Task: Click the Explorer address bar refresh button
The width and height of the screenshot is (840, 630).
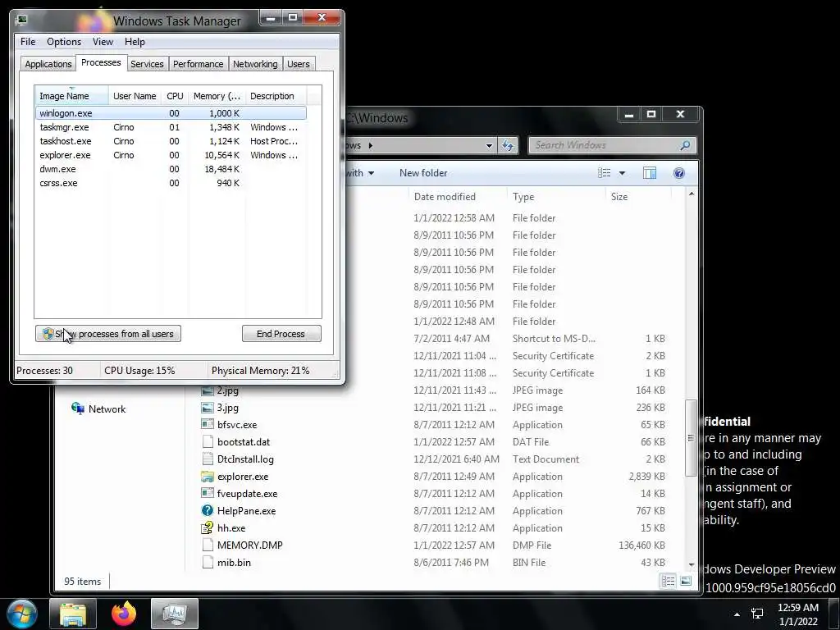Action: (x=507, y=145)
